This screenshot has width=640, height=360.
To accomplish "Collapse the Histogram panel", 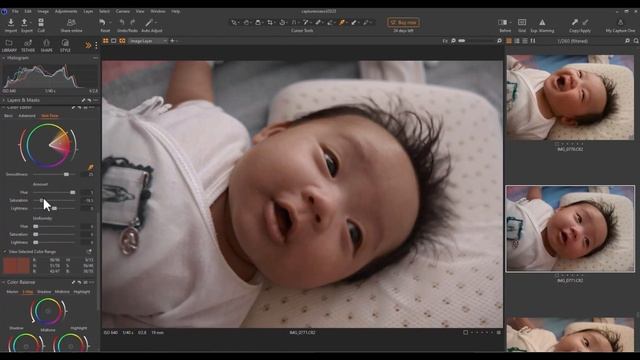I will click(x=4, y=58).
